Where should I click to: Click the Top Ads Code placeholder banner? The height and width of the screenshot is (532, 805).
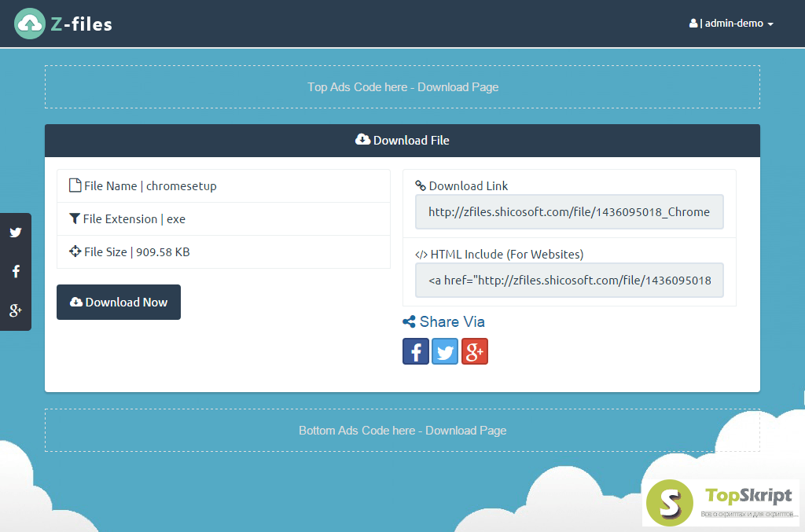[x=402, y=86]
